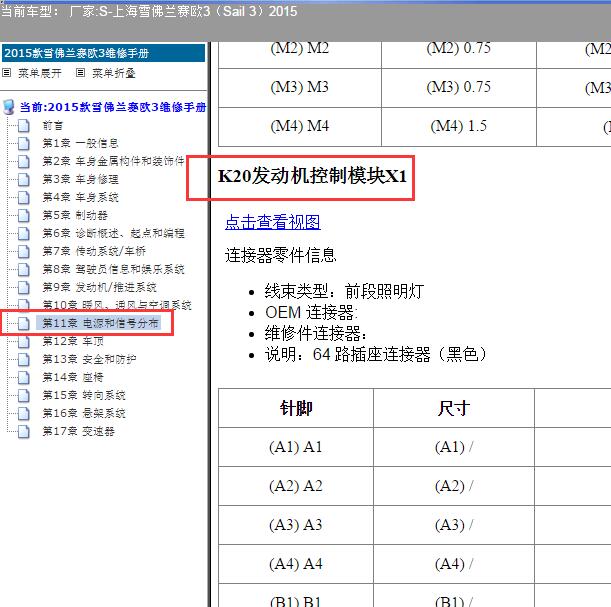Click the page icon beside 第7章 传动系统/车桥
The height and width of the screenshot is (607, 611).
click(x=24, y=251)
